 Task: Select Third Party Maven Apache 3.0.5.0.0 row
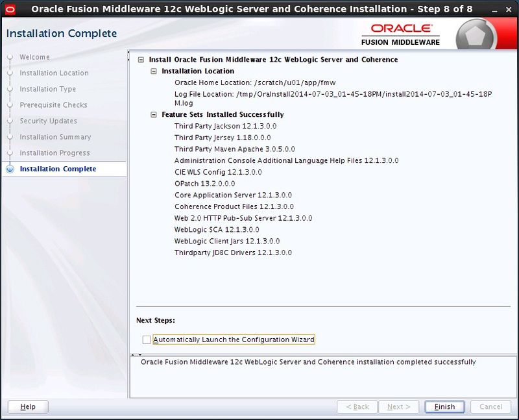[x=234, y=149]
